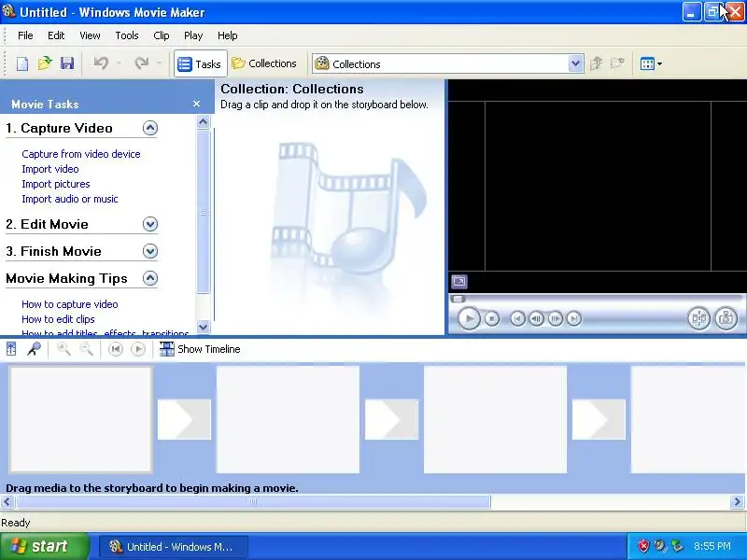Open the Tools menu
747x560 pixels.
[x=127, y=35]
